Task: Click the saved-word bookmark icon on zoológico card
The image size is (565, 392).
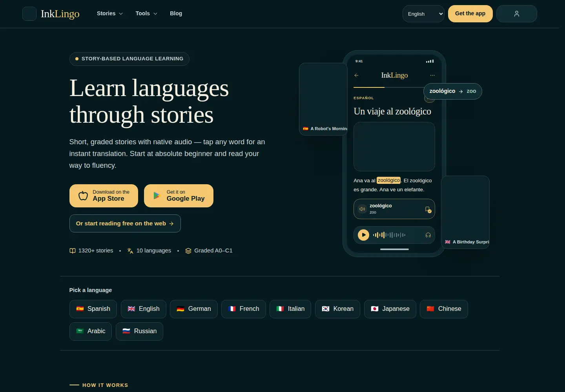Action: (x=428, y=210)
